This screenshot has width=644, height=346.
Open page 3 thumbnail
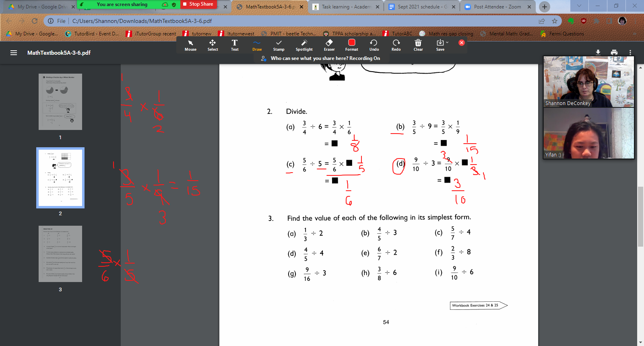pyautogui.click(x=60, y=254)
